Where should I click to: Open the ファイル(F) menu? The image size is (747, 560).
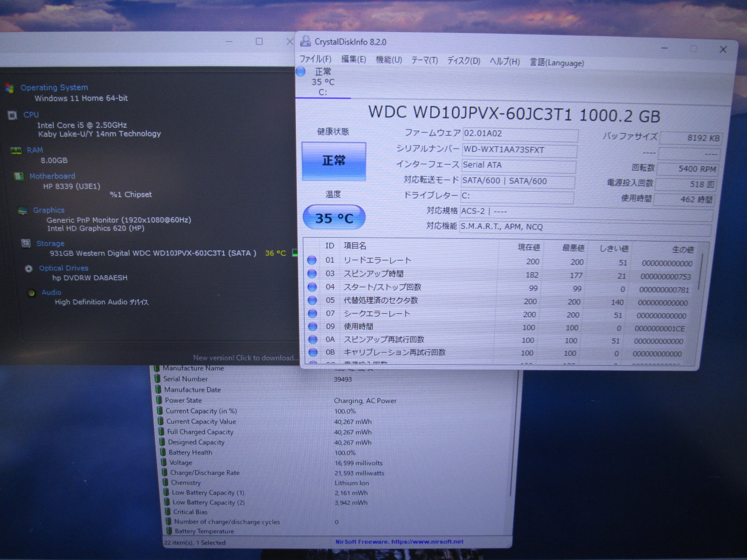(315, 59)
